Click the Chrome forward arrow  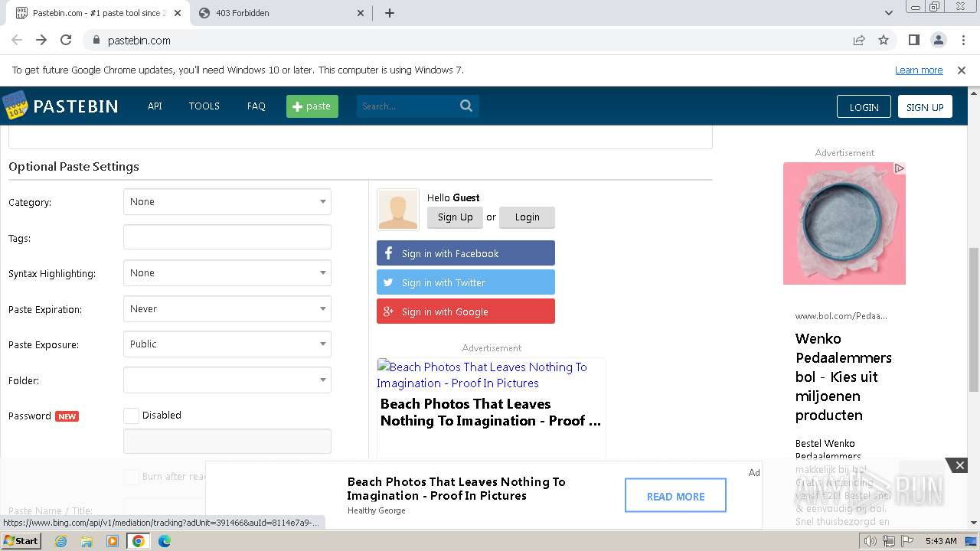(41, 40)
